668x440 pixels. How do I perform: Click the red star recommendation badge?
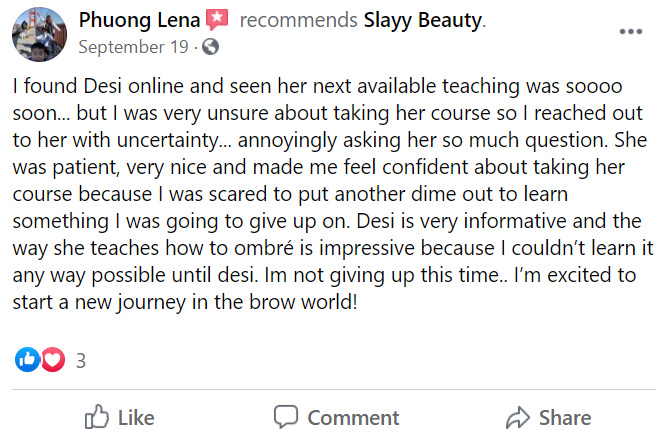(x=217, y=20)
